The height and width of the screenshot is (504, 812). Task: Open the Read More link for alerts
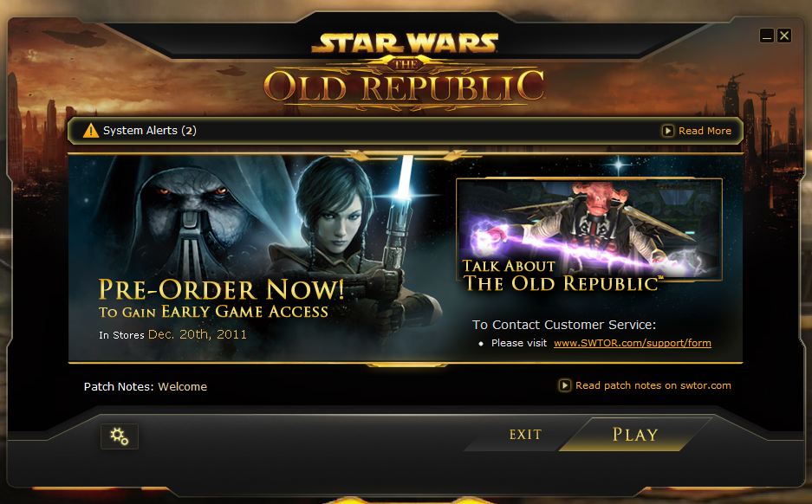click(705, 131)
